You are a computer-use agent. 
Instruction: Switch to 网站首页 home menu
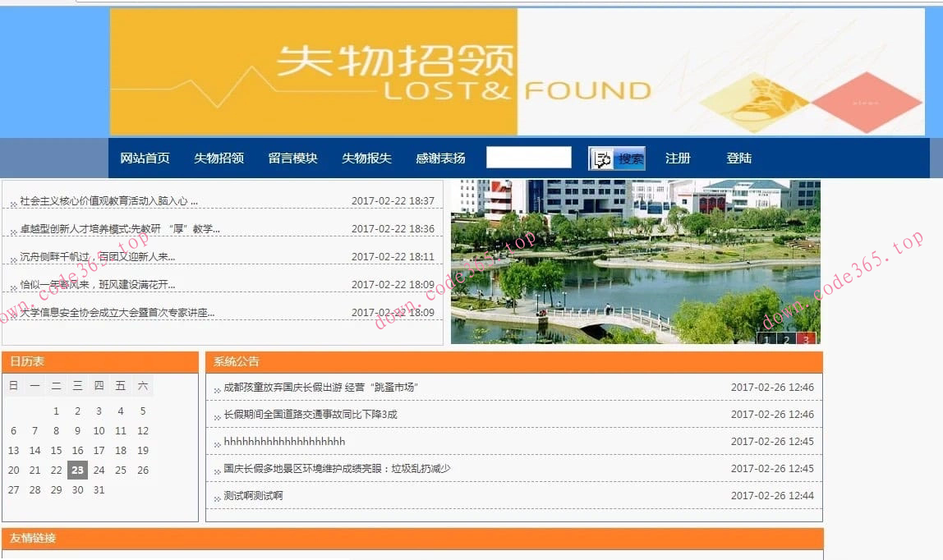click(x=146, y=157)
